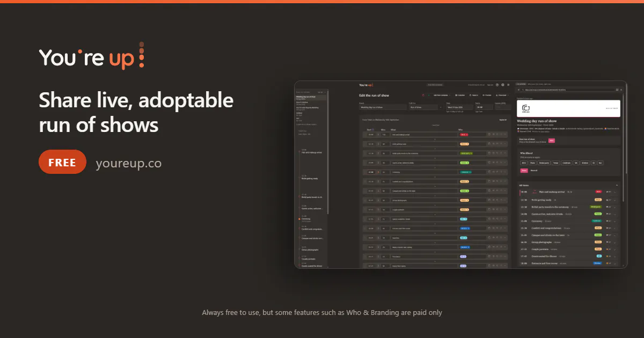The width and height of the screenshot is (644, 338).
Task: Toggle the Bridal party who-filter chip
Action: [x=544, y=163]
